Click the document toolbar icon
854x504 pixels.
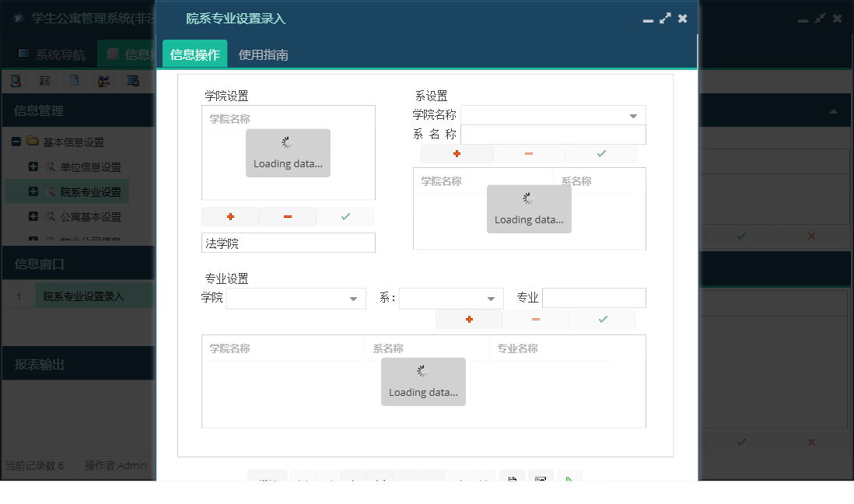click(x=72, y=80)
